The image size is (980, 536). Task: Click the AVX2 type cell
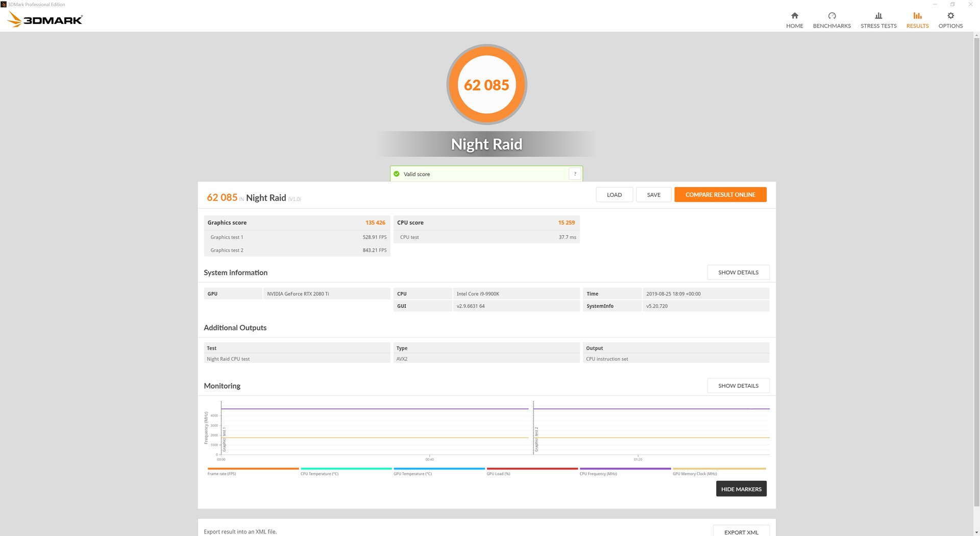click(x=486, y=359)
